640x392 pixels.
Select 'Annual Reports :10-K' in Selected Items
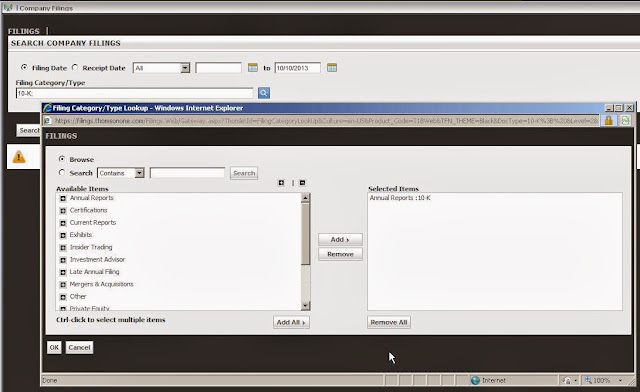pyautogui.click(x=400, y=198)
